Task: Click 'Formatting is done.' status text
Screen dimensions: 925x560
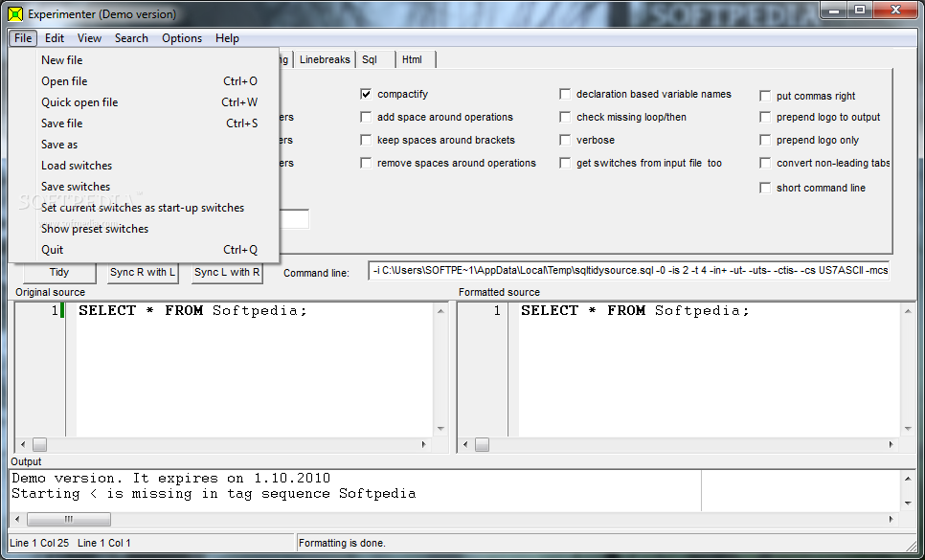Action: (x=342, y=543)
